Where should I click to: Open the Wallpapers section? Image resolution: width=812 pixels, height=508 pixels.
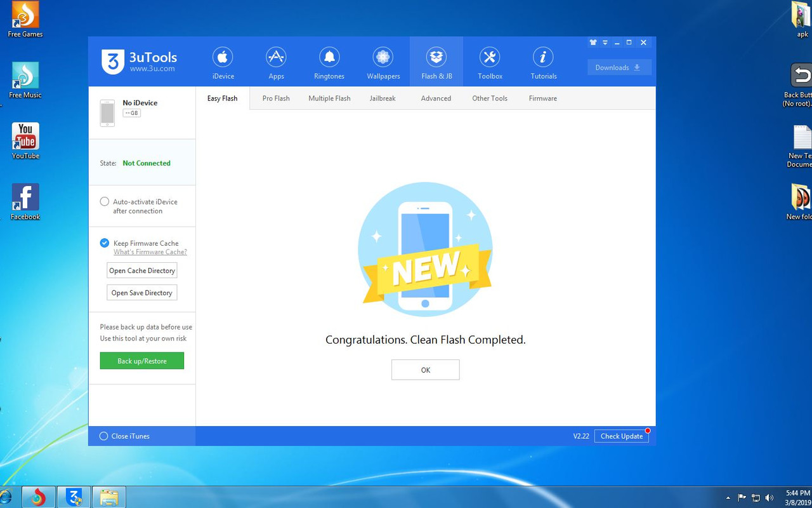[383, 62]
